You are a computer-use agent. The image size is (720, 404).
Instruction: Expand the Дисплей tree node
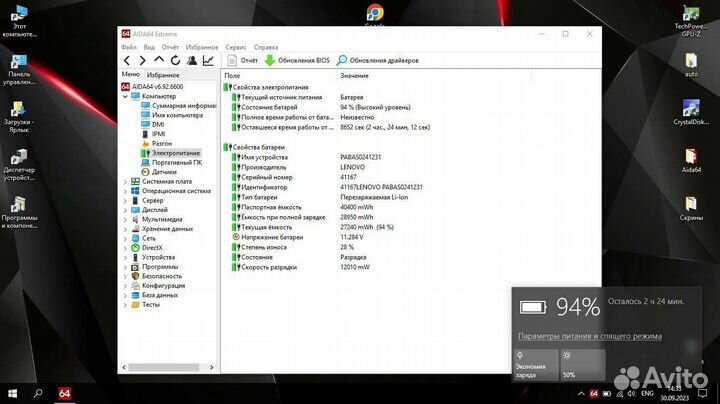pyautogui.click(x=125, y=210)
